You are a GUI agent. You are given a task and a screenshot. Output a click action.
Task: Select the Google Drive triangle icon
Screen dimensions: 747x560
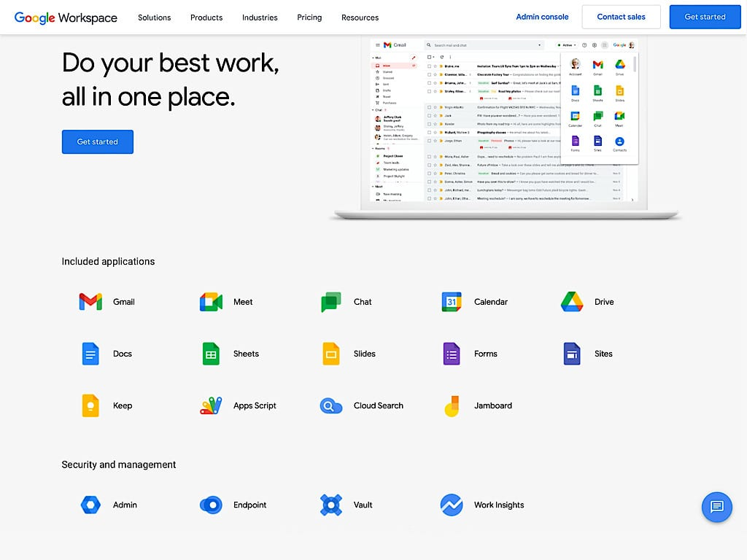coord(571,301)
